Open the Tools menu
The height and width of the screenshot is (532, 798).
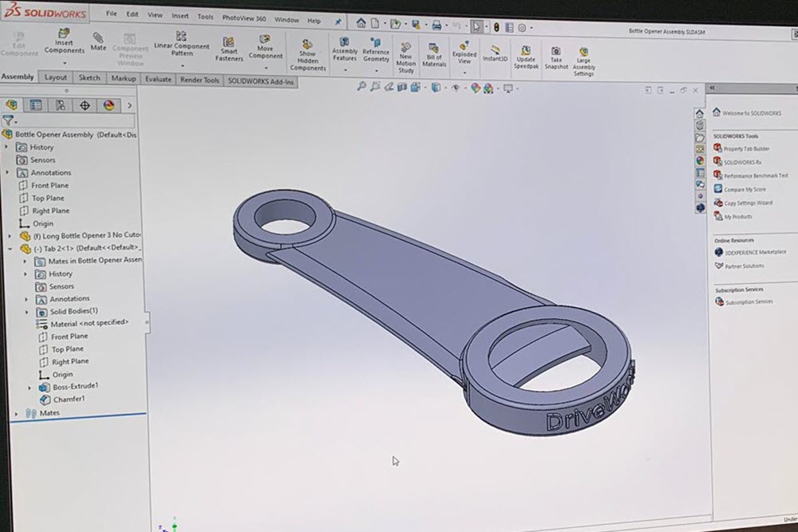205,17
